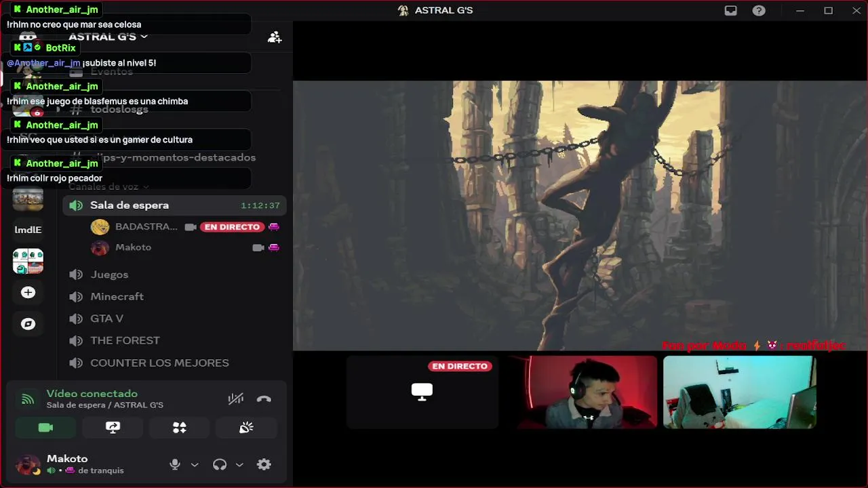Screen dimensions: 868x488
Task: Click camera icon beside BADASTRA
Action: click(191, 227)
